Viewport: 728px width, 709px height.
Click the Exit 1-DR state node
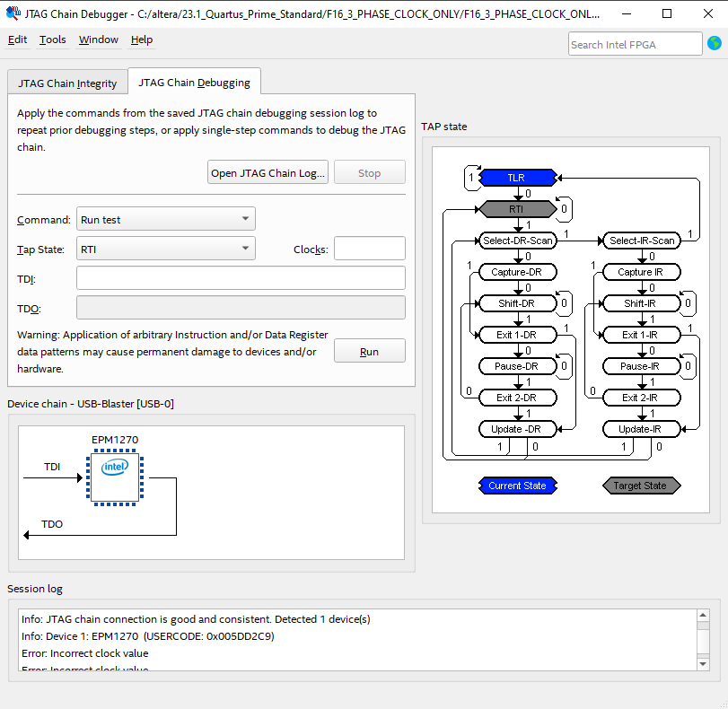click(x=517, y=335)
